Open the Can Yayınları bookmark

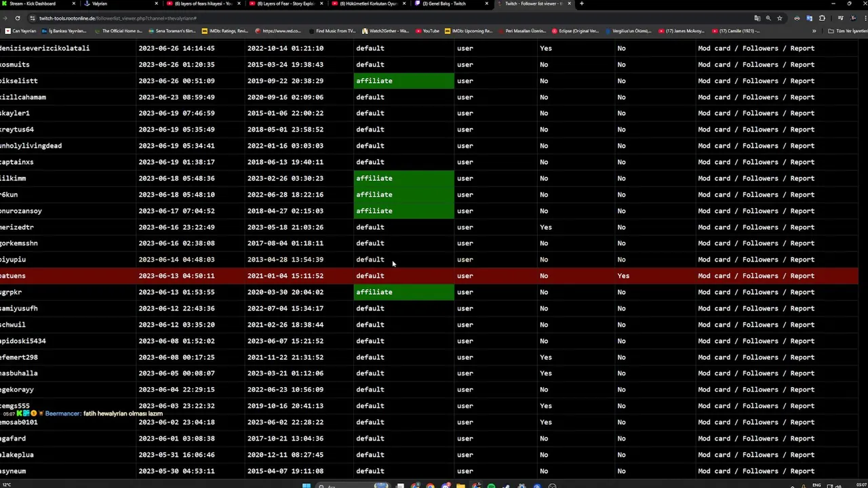point(21,31)
